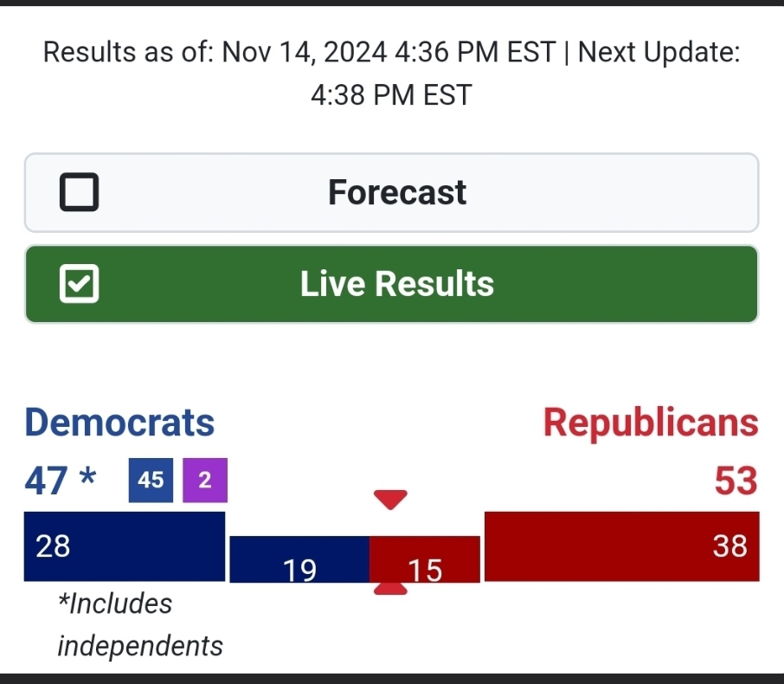Click the purple 2 independents badge
784x684 pixels.
(x=205, y=481)
